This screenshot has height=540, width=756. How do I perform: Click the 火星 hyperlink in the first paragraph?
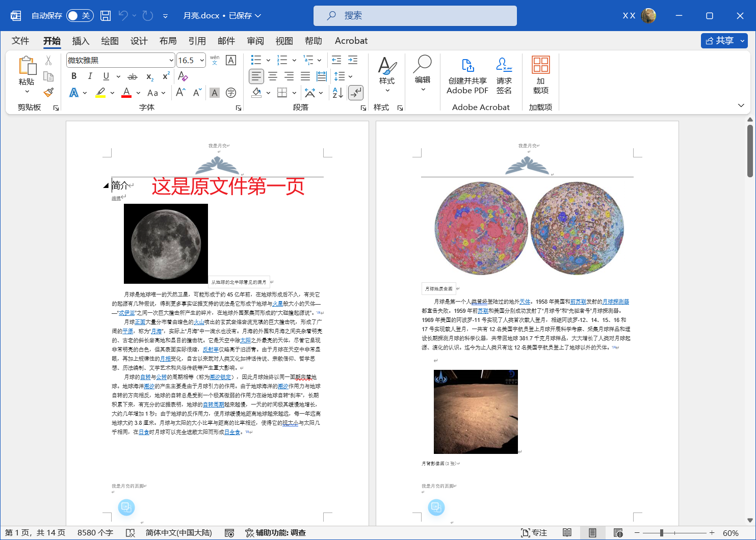277,304
